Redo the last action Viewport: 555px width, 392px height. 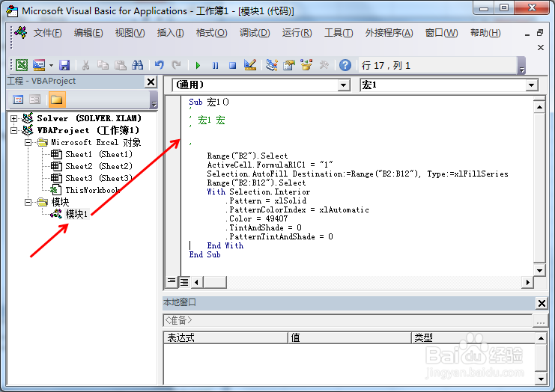[x=176, y=65]
